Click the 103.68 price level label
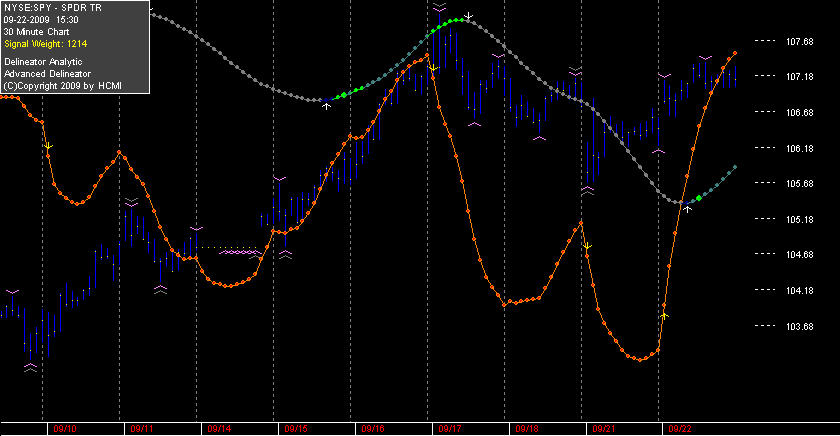This screenshot has width=840, height=436. click(799, 326)
